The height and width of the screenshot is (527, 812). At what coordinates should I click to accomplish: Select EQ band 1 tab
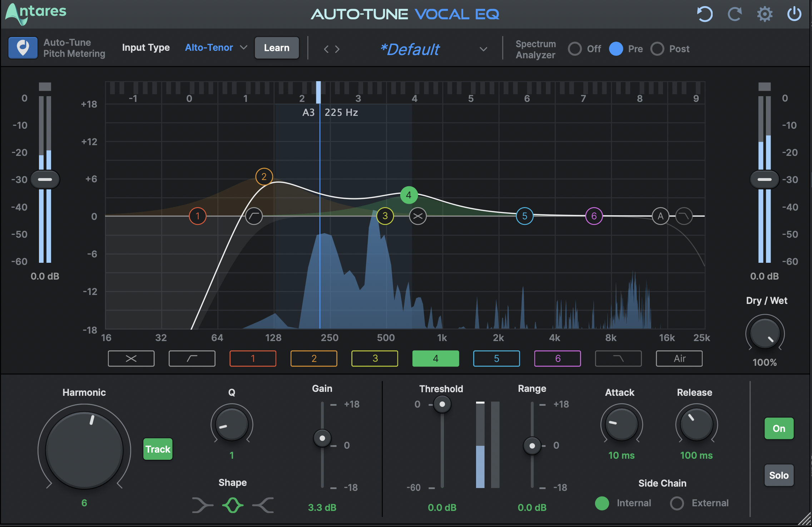pos(253,359)
